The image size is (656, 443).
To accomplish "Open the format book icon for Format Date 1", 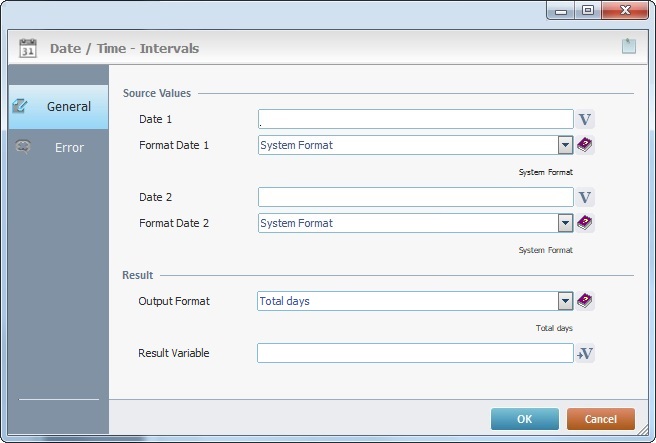I will pos(586,145).
